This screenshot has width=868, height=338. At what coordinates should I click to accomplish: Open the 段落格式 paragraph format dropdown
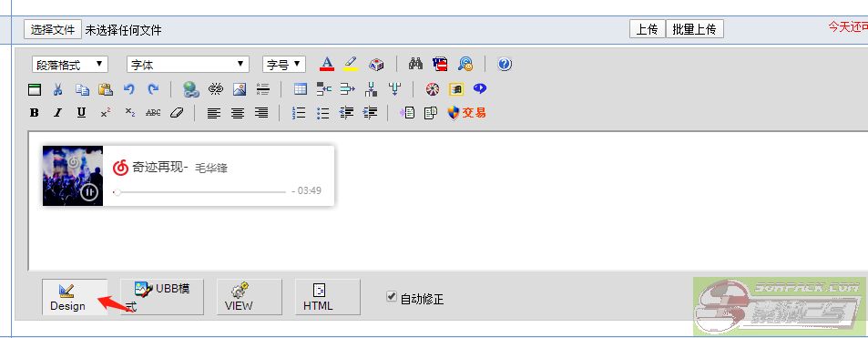point(70,65)
